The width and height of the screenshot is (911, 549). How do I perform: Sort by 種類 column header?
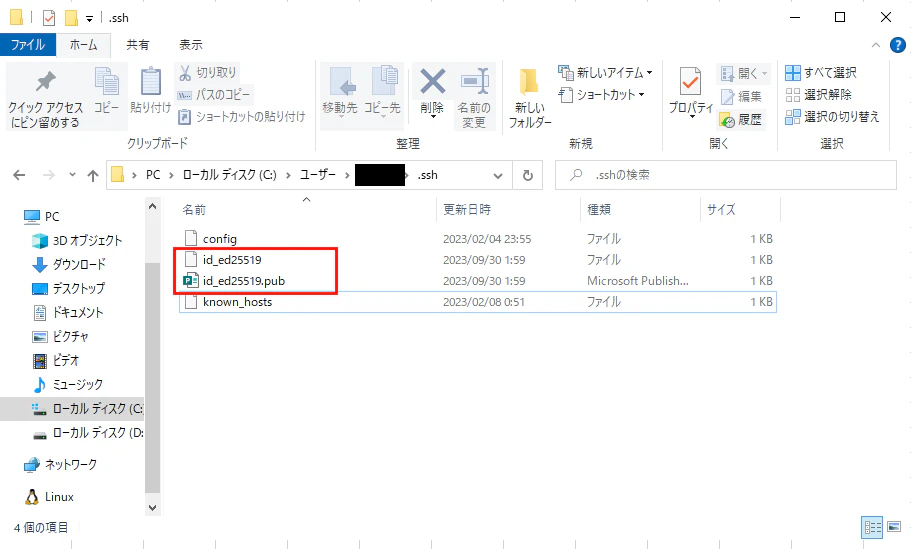640,210
